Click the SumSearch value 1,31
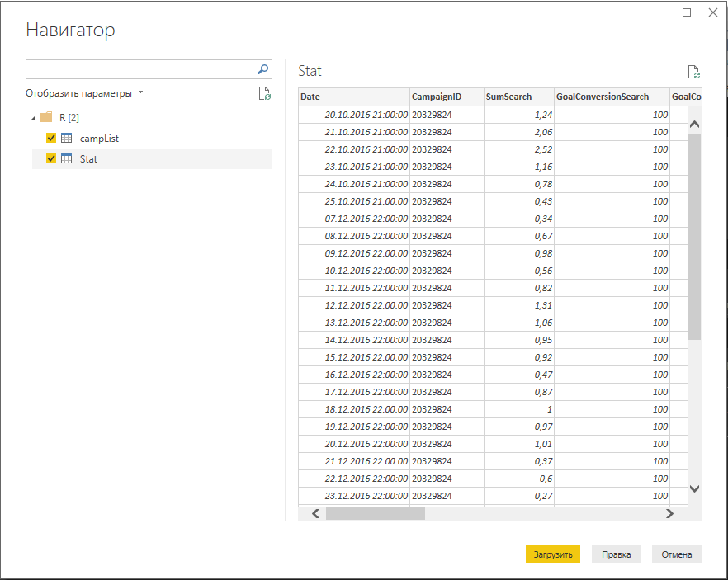Image resolution: width=728 pixels, height=580 pixels. pyautogui.click(x=518, y=305)
